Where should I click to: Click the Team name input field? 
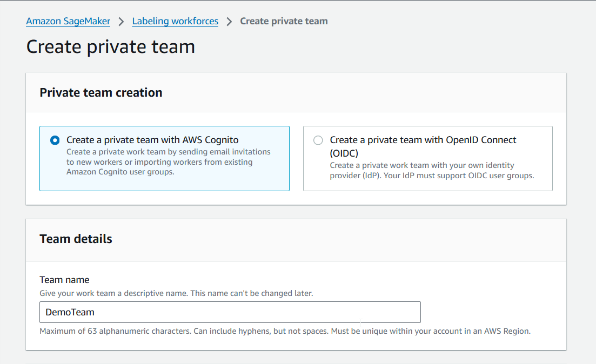[x=230, y=312]
